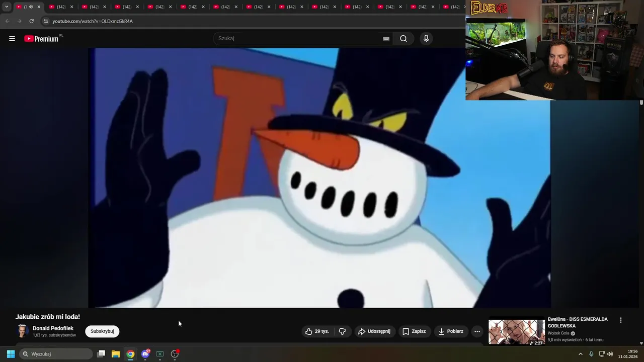Click the youtube.com URL address bar

93,21
